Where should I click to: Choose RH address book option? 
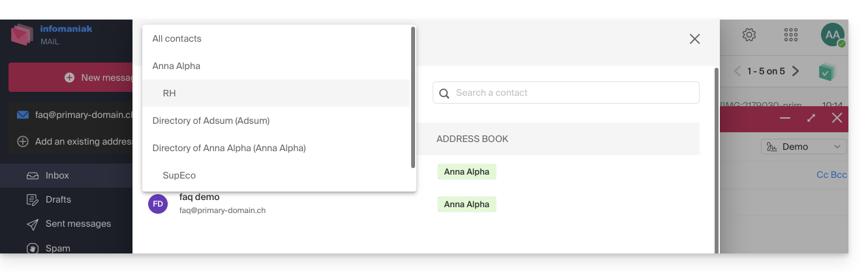[x=169, y=93]
